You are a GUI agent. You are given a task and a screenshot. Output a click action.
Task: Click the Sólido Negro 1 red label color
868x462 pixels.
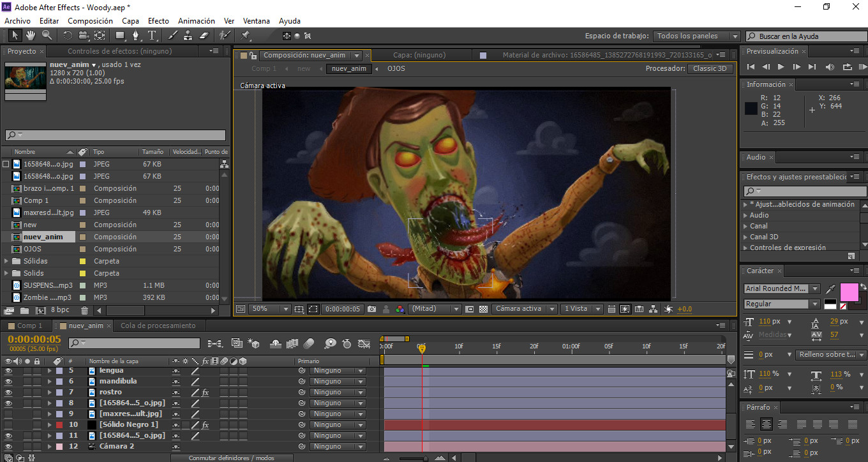click(x=59, y=425)
